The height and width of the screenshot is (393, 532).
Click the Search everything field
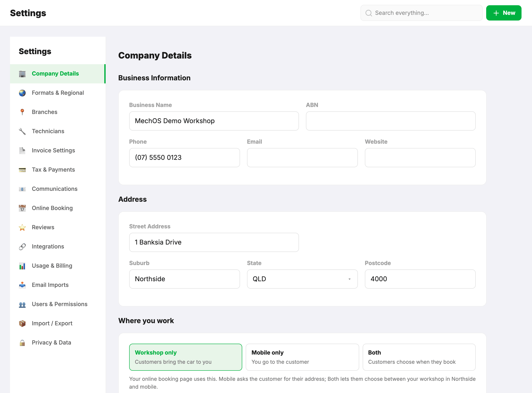(x=421, y=13)
